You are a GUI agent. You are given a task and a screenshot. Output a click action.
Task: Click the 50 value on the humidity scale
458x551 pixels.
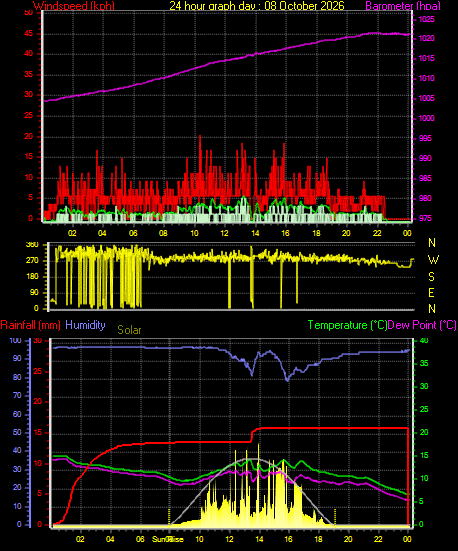(x=17, y=433)
